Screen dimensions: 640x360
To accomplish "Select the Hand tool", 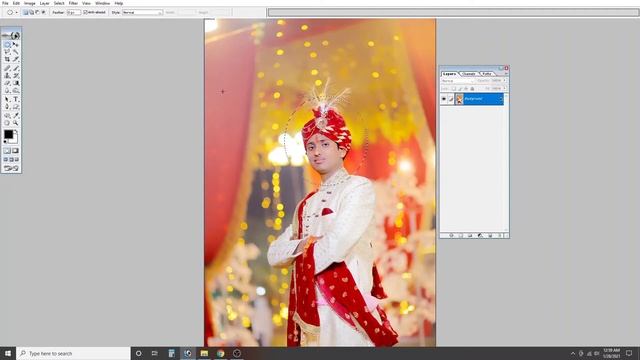I will point(7,123).
